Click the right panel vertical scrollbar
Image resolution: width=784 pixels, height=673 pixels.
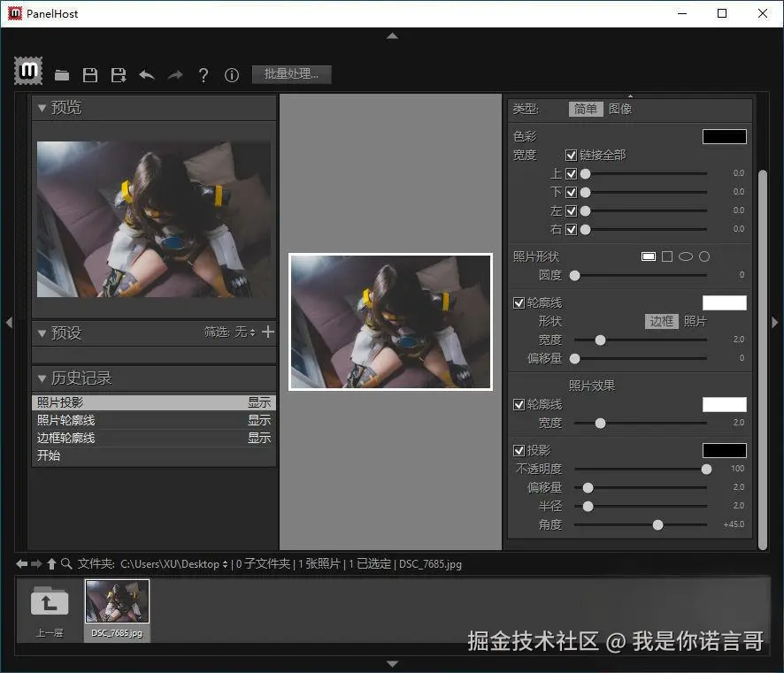[x=763, y=360]
